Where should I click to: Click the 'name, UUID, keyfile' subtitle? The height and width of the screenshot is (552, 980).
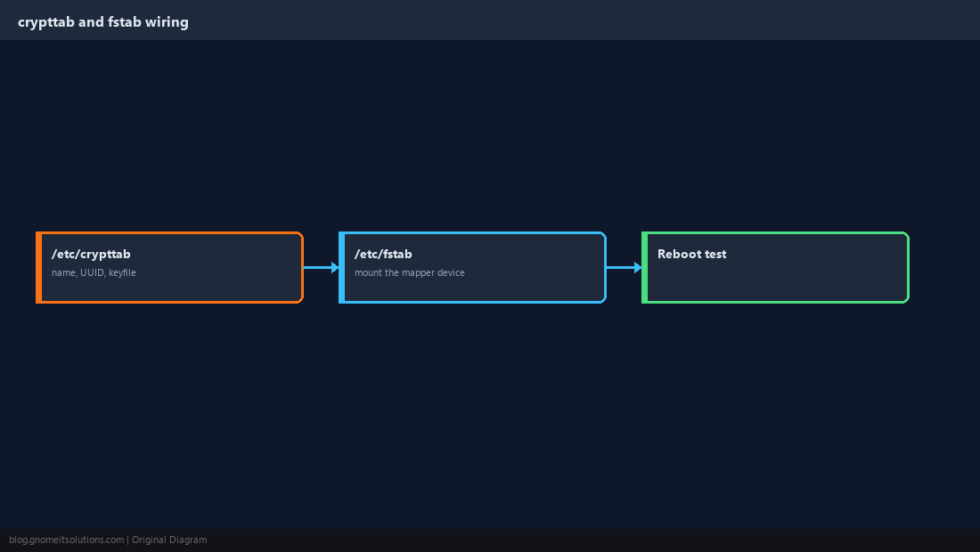94,272
